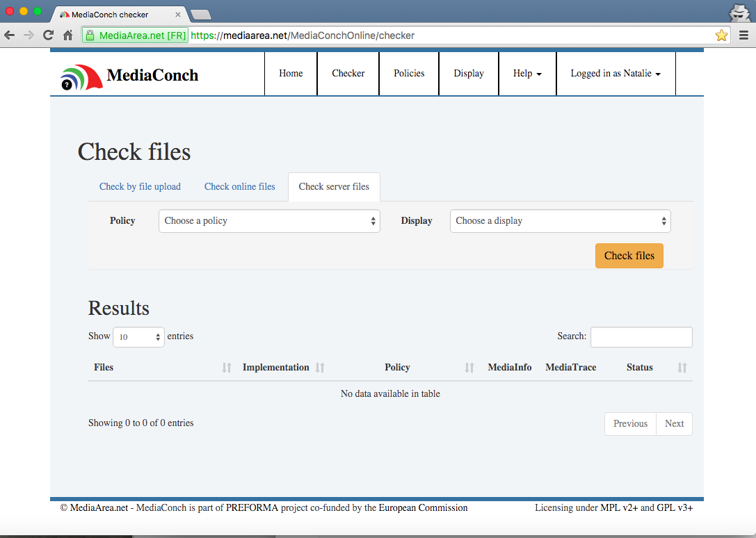Sort results by Implementation column

pyautogui.click(x=320, y=368)
